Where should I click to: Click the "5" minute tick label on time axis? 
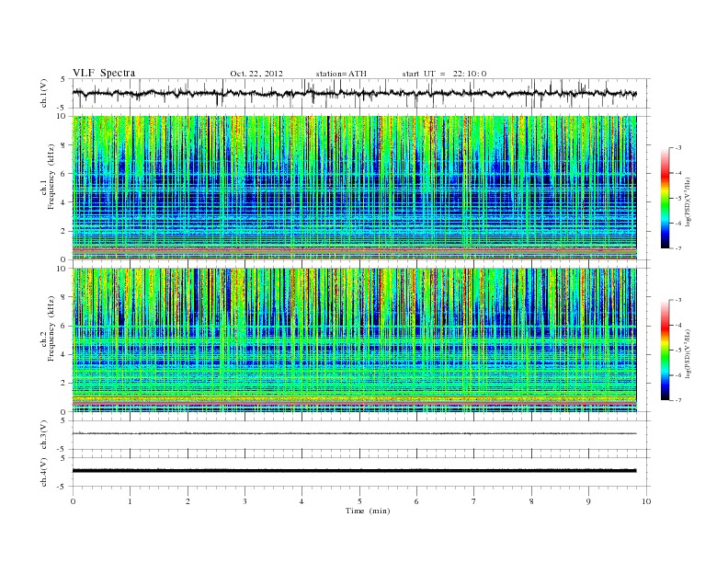(x=359, y=501)
